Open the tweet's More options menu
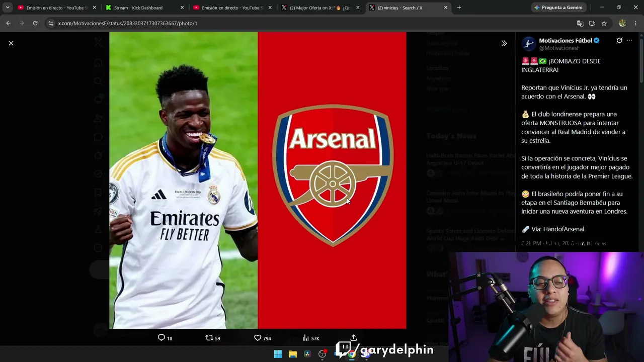 click(629, 41)
